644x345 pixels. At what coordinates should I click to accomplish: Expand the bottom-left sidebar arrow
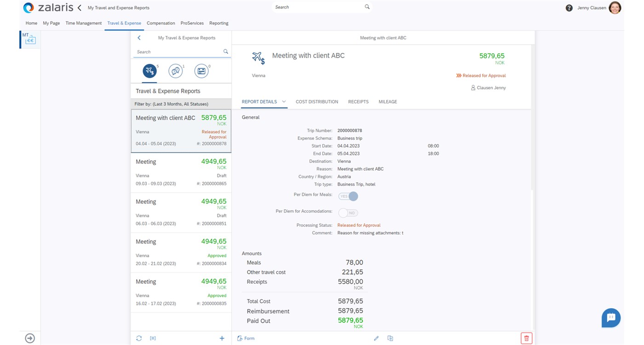30,338
